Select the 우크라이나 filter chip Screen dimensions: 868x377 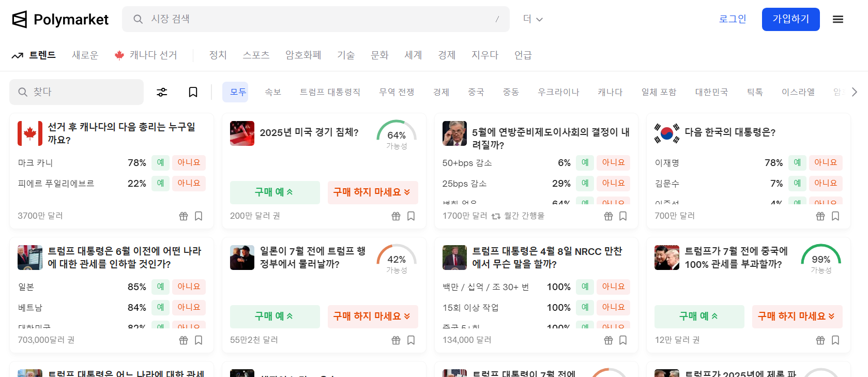click(x=558, y=92)
